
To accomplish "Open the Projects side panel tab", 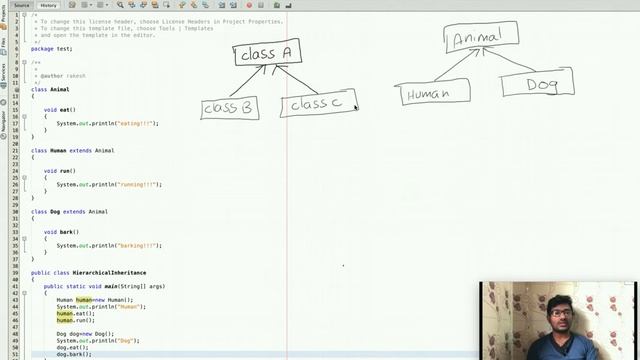I will coord(3,16).
